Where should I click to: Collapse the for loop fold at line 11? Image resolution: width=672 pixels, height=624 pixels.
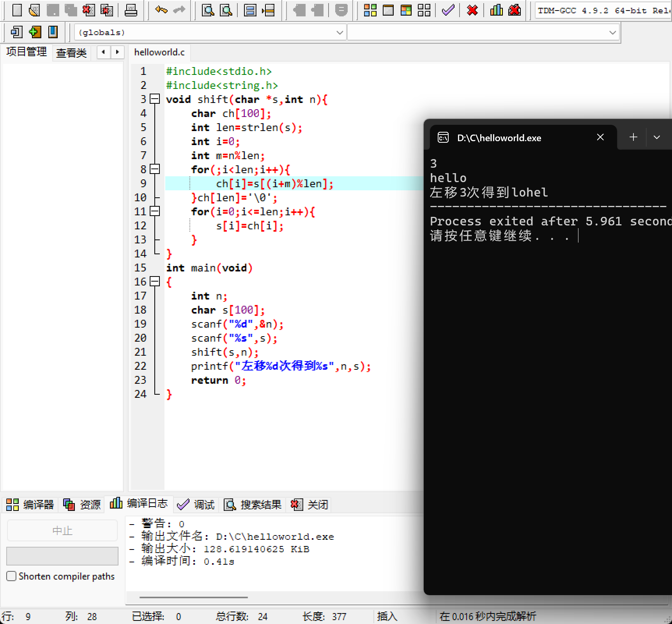coord(155,211)
